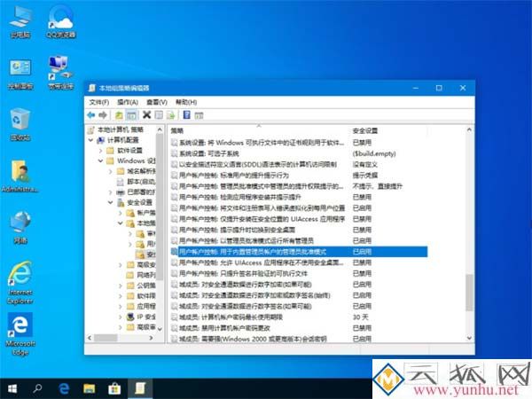532x399 pixels.
Task: Open Properties from the toolbar icon
Action: coord(159,115)
